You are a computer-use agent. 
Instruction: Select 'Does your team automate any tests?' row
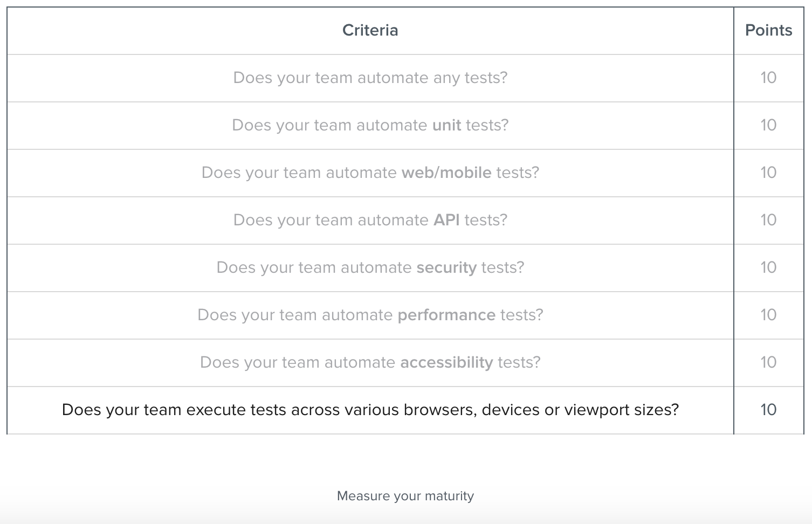point(370,78)
